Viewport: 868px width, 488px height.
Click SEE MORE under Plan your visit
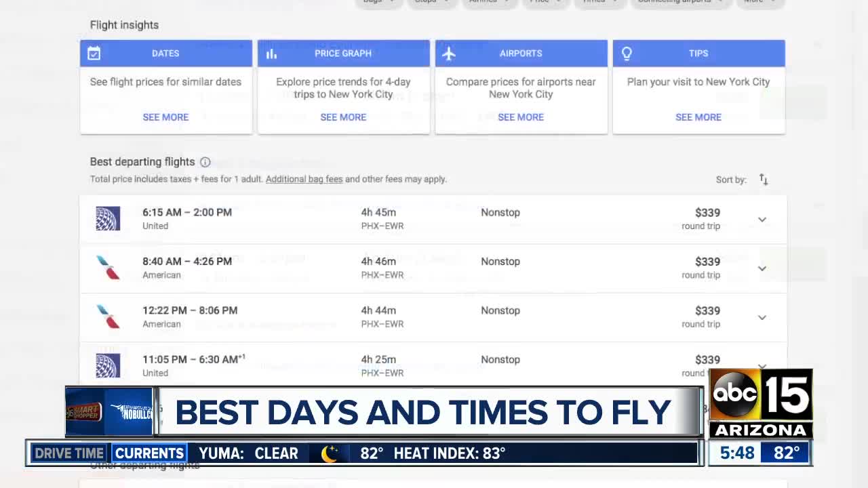pyautogui.click(x=698, y=117)
